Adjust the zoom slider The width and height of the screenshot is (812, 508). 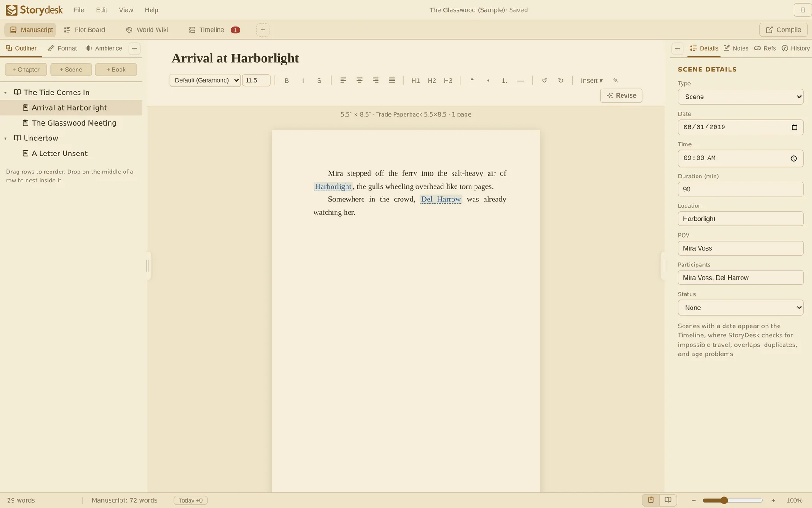733,500
